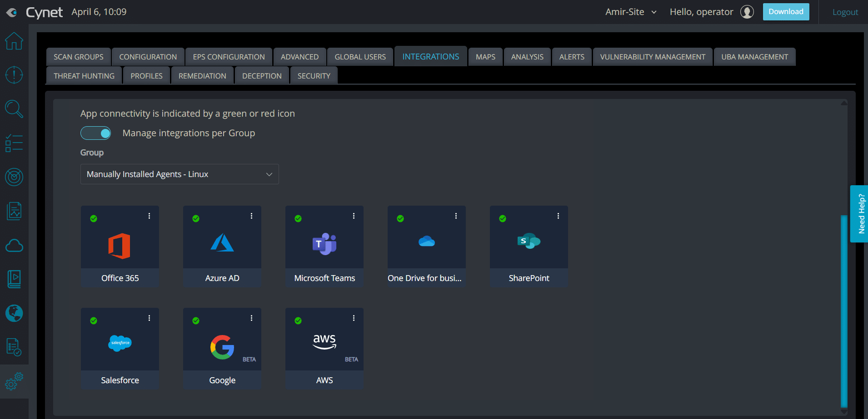Switch to the UBA MANAGEMENT tab
The height and width of the screenshot is (419, 868).
[755, 57]
